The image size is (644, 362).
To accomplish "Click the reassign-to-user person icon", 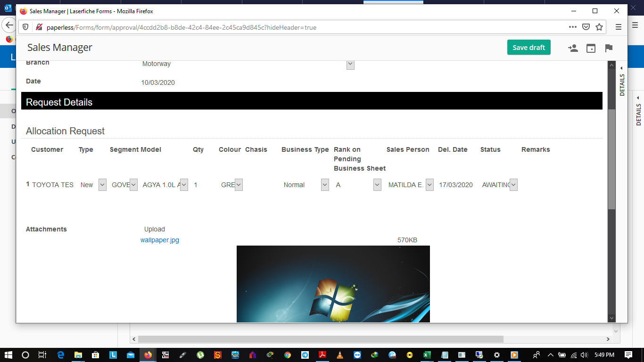I will point(573,48).
